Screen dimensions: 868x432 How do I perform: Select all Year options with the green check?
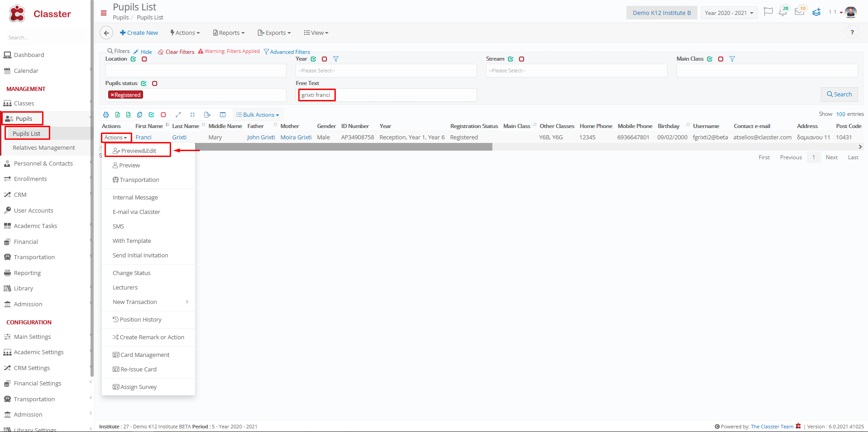pyautogui.click(x=314, y=59)
